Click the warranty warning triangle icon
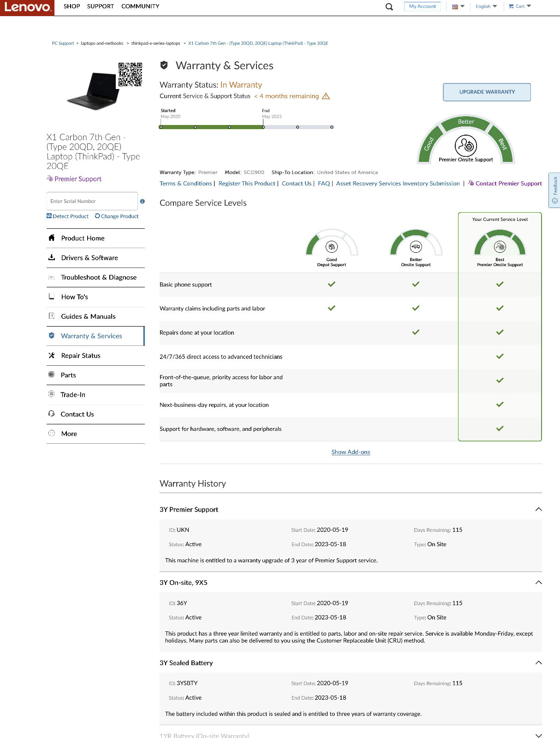Screen dimensions: 560x738 [x=326, y=96]
